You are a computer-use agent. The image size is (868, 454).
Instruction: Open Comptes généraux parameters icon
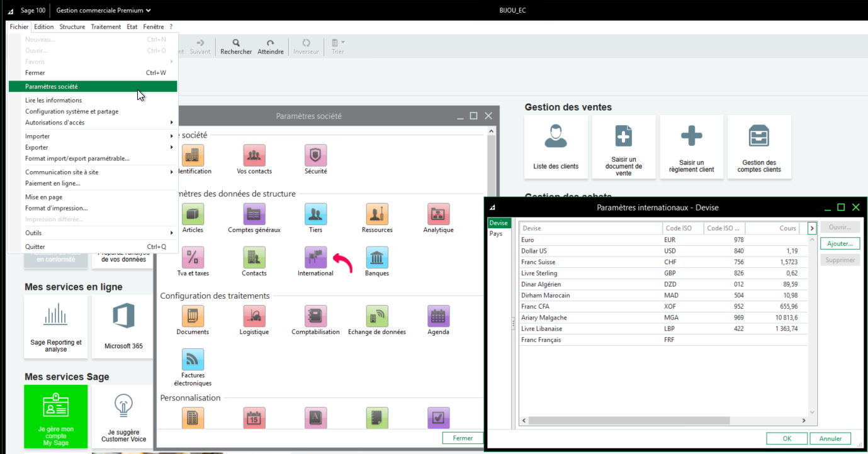pyautogui.click(x=254, y=214)
